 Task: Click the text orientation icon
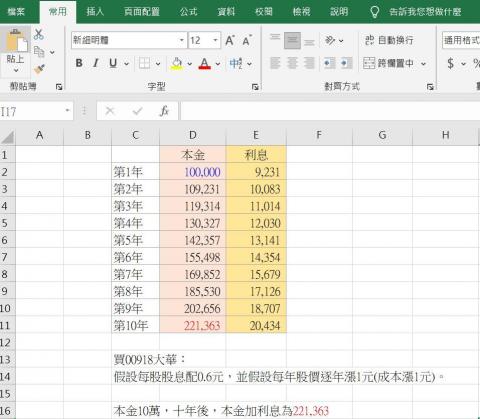330,40
